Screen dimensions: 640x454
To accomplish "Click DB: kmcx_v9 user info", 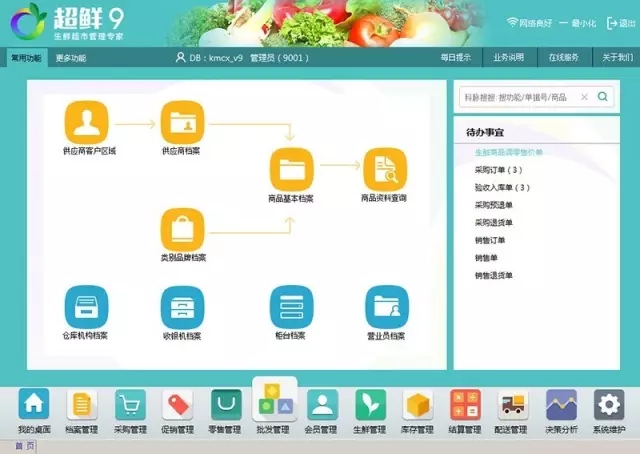I will pyautogui.click(x=209, y=58).
